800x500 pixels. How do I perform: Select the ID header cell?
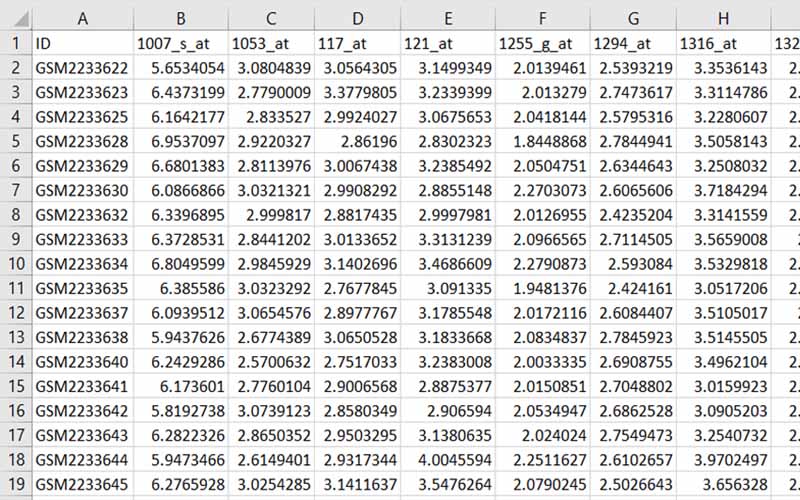pos(82,43)
